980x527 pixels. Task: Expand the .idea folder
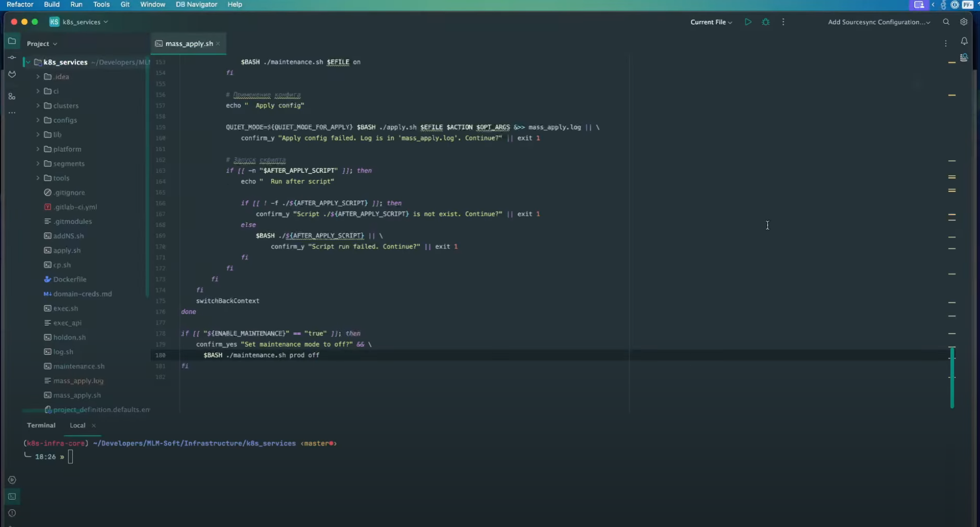click(38, 77)
